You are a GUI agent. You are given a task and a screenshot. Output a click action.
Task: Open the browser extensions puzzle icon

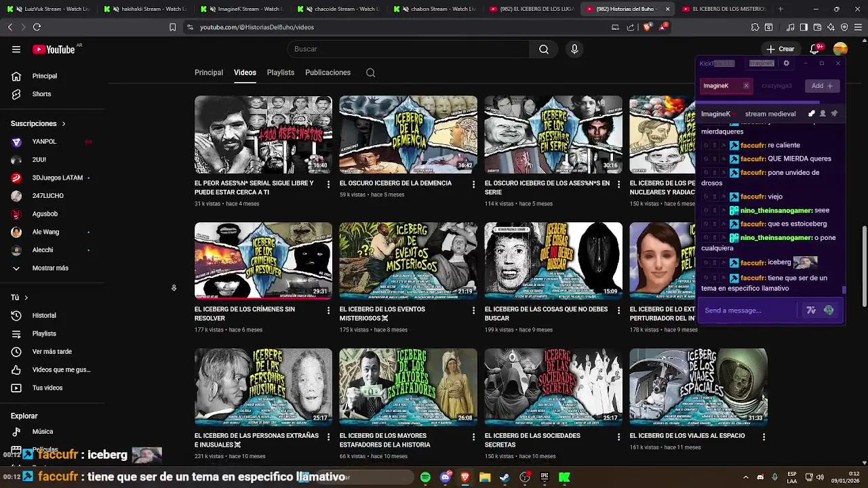pyautogui.click(x=755, y=27)
